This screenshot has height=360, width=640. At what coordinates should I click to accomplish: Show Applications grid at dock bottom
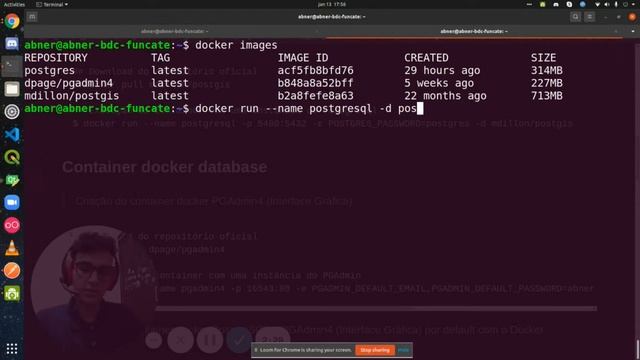[12, 349]
